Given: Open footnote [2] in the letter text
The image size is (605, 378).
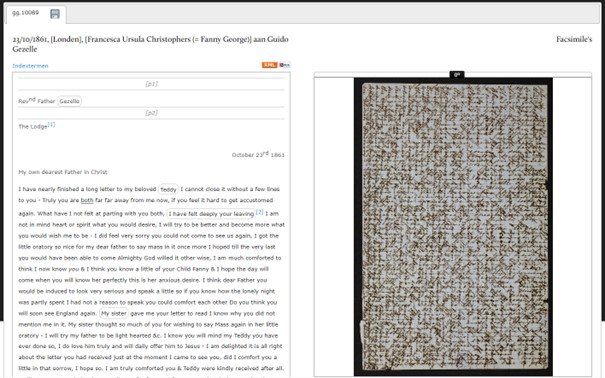Looking at the screenshot, I should [260, 212].
